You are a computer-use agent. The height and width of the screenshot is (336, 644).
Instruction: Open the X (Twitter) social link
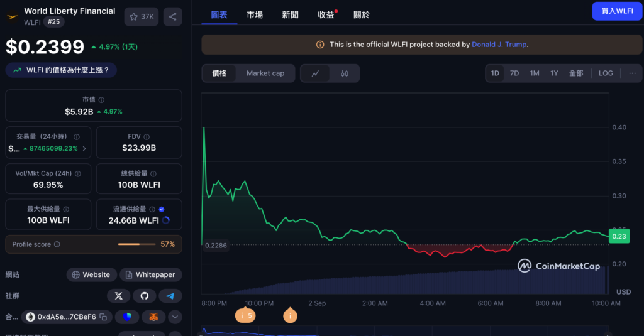pos(119,295)
